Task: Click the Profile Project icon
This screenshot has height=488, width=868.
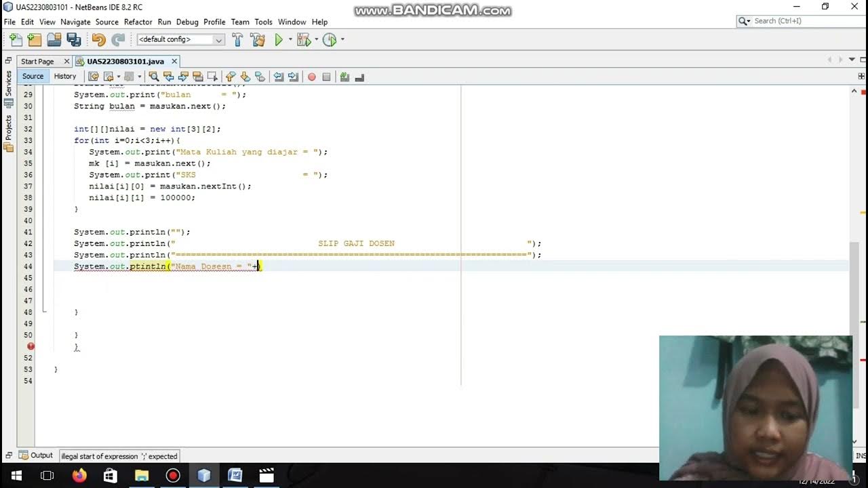Action: (x=330, y=40)
